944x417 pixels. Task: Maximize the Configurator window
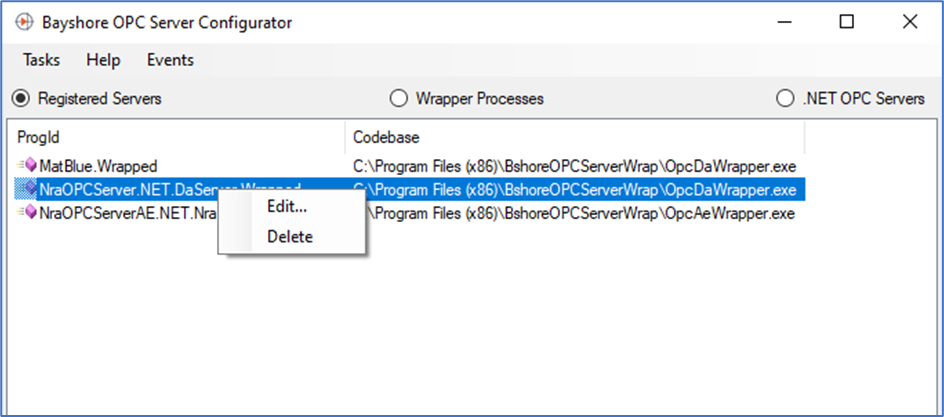click(846, 22)
